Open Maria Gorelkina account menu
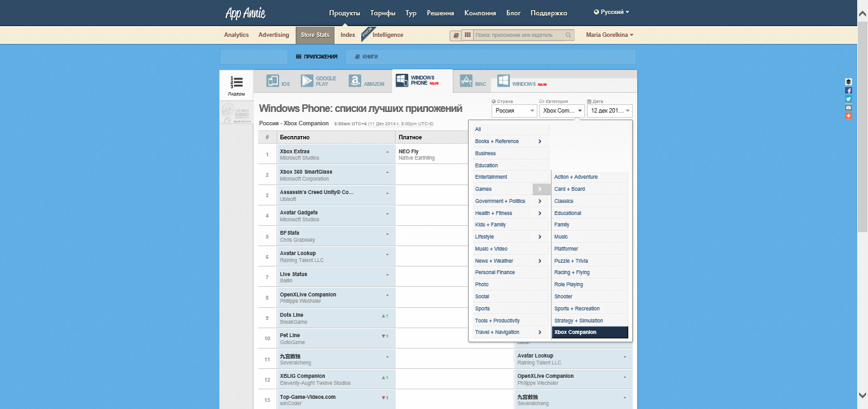868x409 pixels. (x=609, y=35)
